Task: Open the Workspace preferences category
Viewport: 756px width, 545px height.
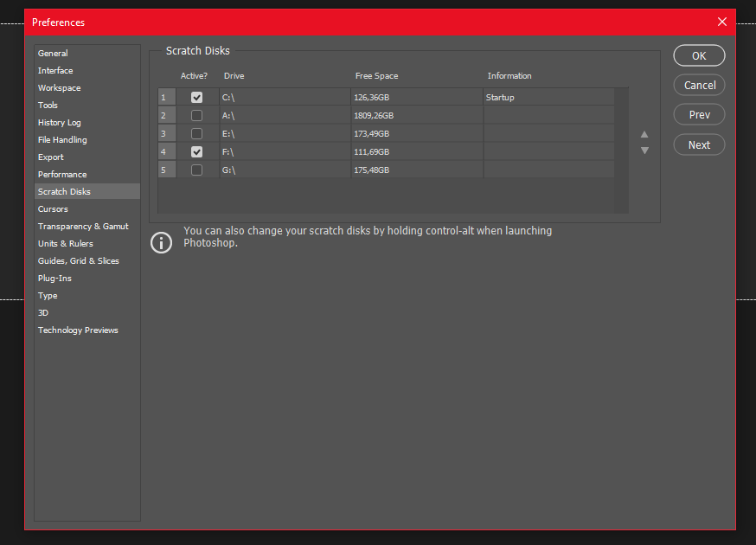Action: click(x=87, y=87)
